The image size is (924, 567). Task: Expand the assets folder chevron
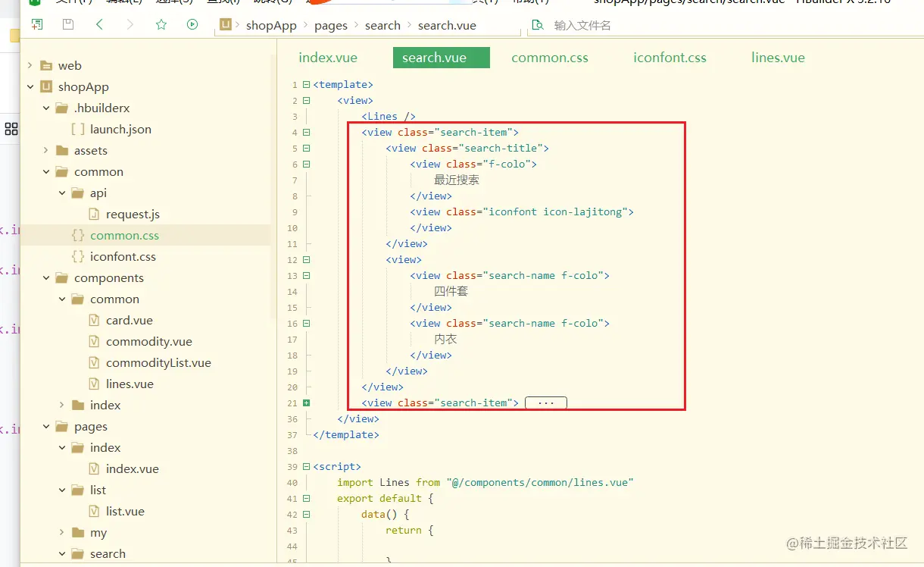pyautogui.click(x=46, y=150)
